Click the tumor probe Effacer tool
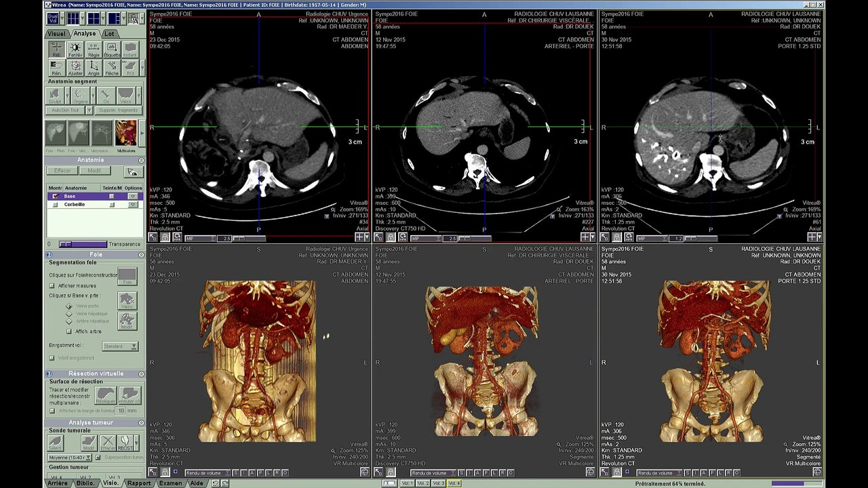This screenshot has width=868, height=488. click(x=107, y=443)
